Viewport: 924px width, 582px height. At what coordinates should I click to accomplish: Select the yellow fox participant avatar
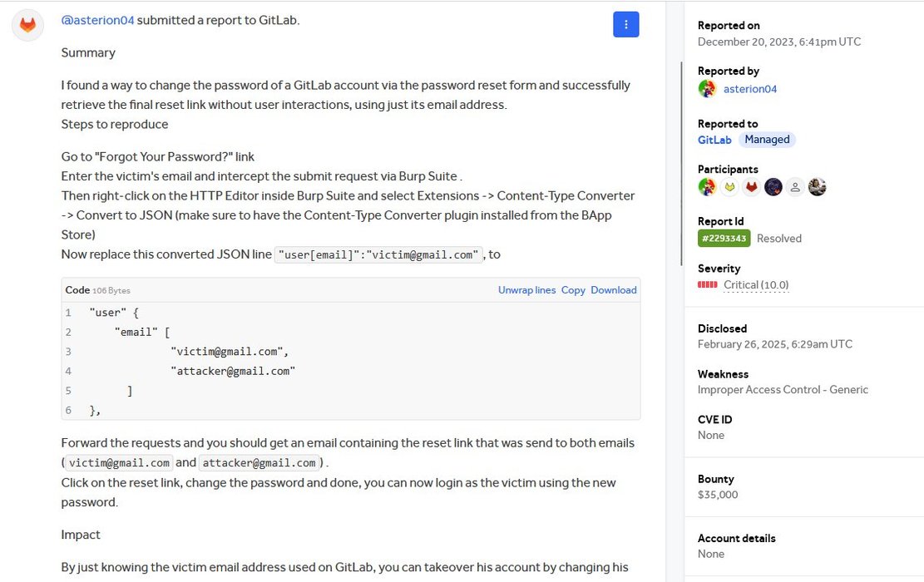[729, 187]
